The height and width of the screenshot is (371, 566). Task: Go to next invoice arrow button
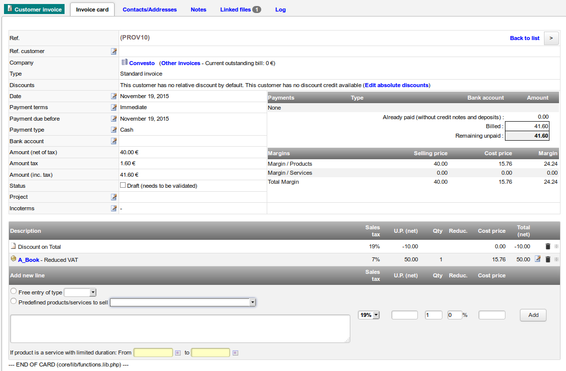pos(551,38)
